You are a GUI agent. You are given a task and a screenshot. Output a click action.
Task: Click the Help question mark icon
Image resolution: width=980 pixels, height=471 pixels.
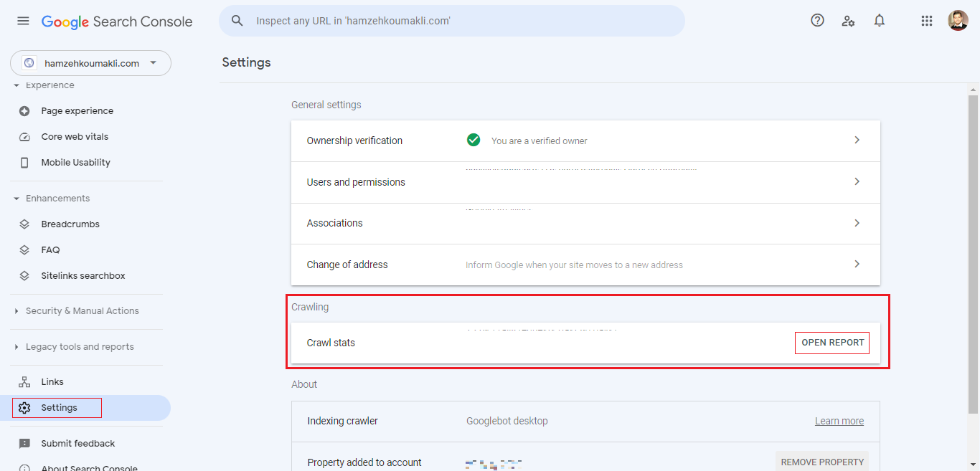(817, 21)
